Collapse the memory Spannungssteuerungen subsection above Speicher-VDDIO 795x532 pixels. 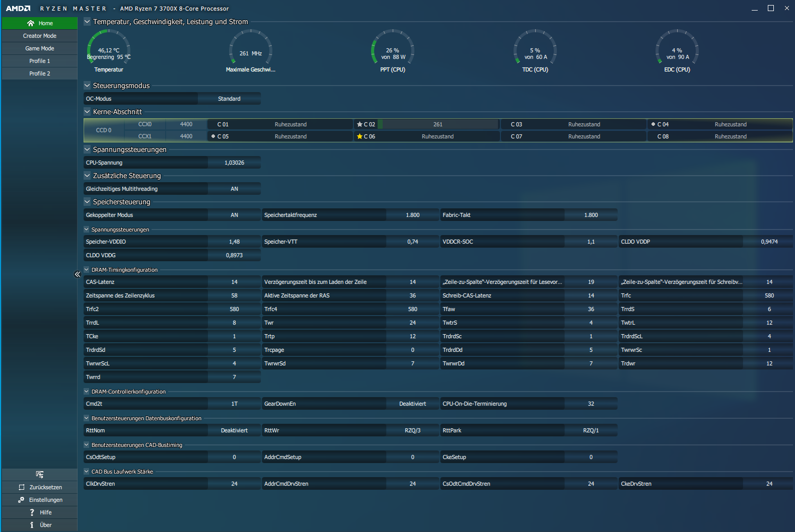(x=87, y=229)
